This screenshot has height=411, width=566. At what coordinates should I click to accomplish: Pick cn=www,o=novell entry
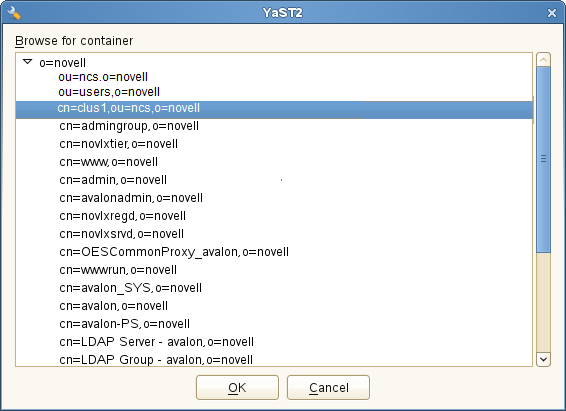(x=108, y=162)
